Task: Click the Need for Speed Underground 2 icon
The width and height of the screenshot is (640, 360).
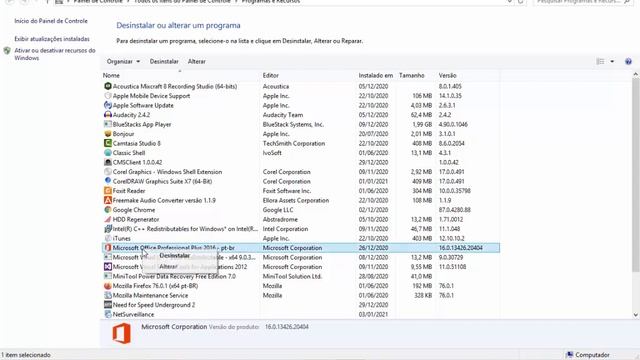Action: point(108,304)
